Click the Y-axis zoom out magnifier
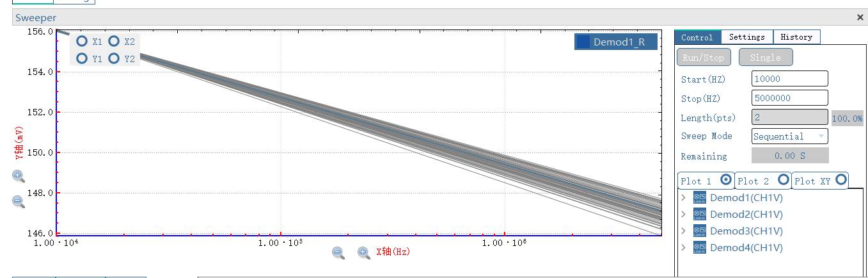Image resolution: width=868 pixels, height=278 pixels. point(19,202)
